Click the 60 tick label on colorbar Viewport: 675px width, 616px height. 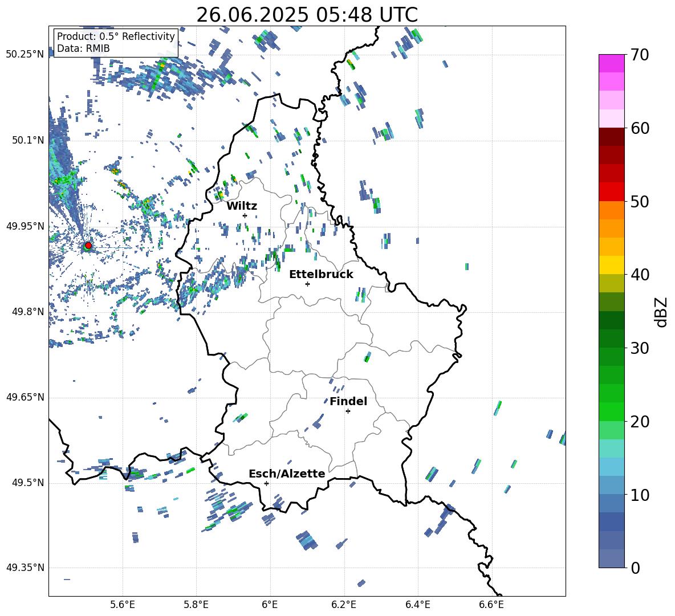(639, 128)
